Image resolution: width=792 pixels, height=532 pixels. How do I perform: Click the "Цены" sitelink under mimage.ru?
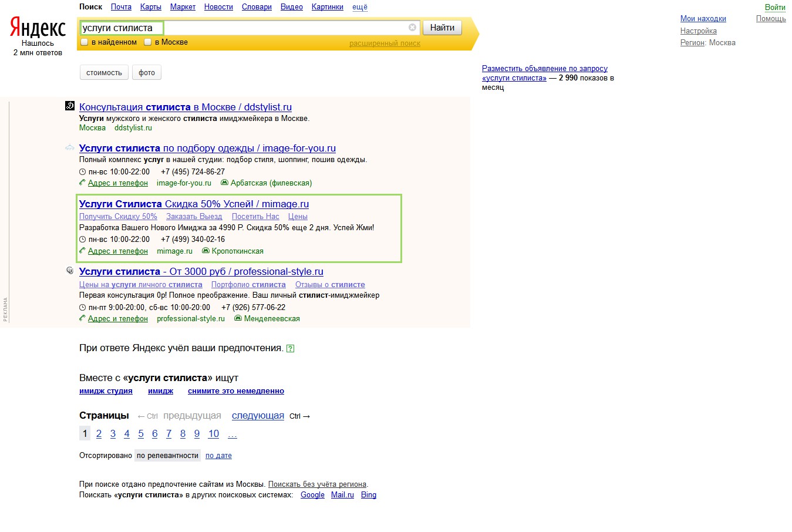coord(298,217)
